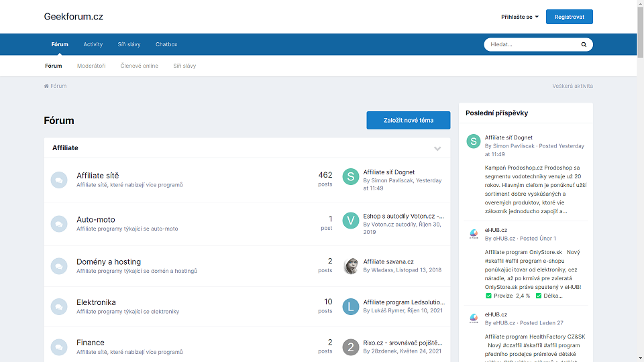Image resolution: width=644 pixels, height=362 pixels.
Task: Click Založit nové téma button
Action: point(408,121)
